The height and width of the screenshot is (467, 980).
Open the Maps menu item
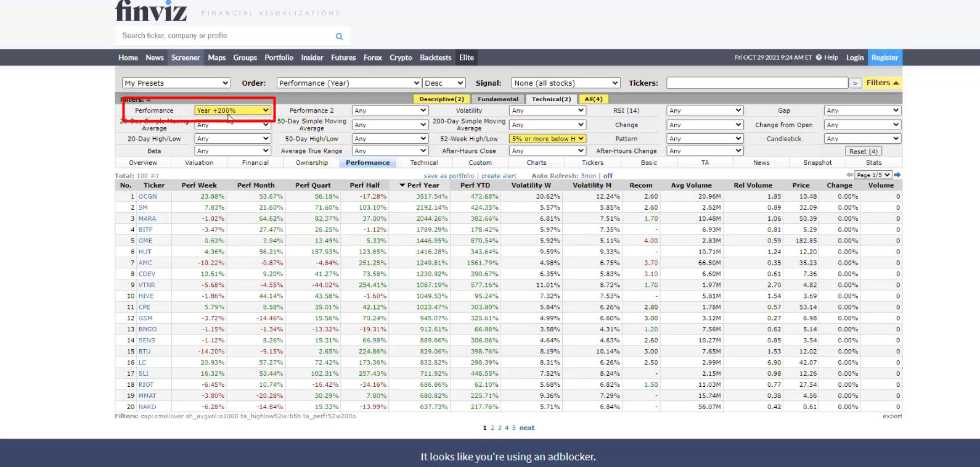point(217,57)
